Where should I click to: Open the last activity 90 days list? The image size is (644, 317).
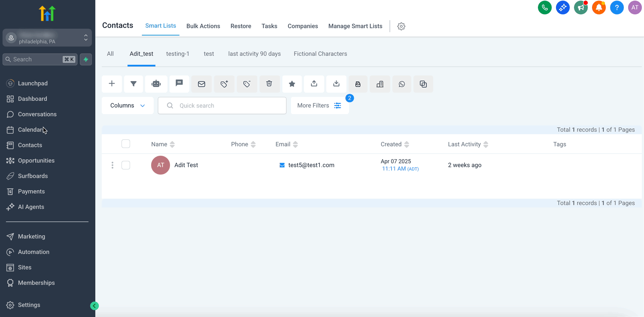point(255,54)
